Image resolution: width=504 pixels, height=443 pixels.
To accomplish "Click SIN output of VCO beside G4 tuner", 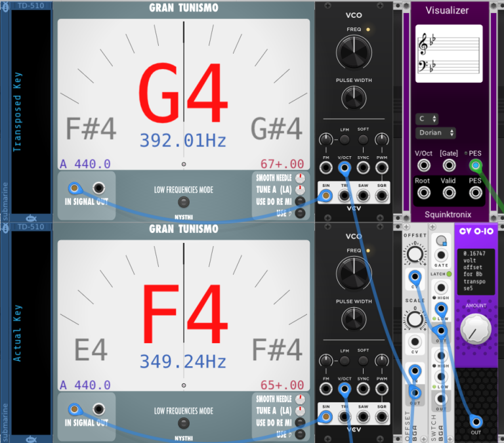I will click(325, 196).
